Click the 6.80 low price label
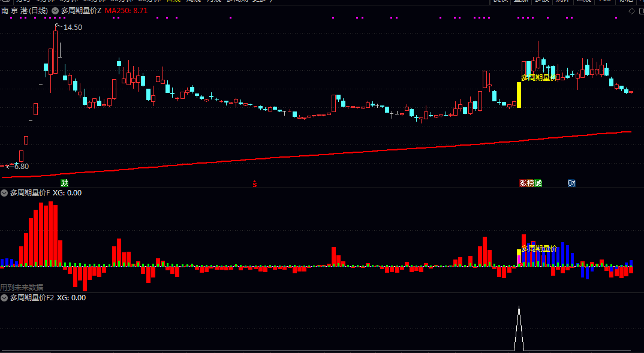Viewport: 644px width, 353px height. [x=22, y=166]
